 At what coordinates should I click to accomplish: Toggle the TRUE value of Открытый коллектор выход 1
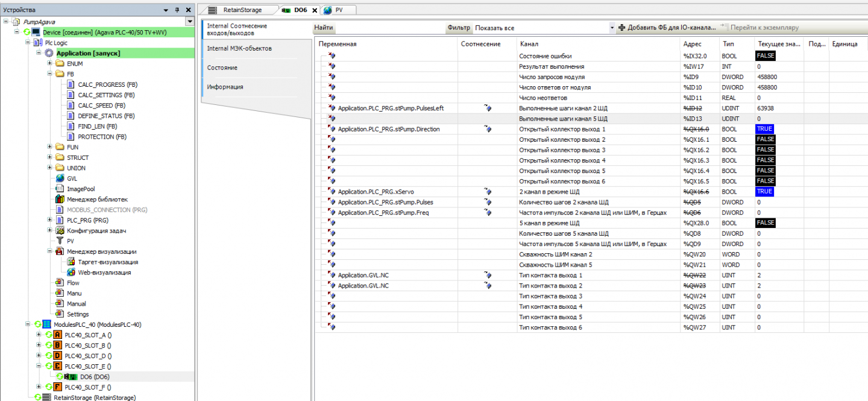(x=764, y=129)
